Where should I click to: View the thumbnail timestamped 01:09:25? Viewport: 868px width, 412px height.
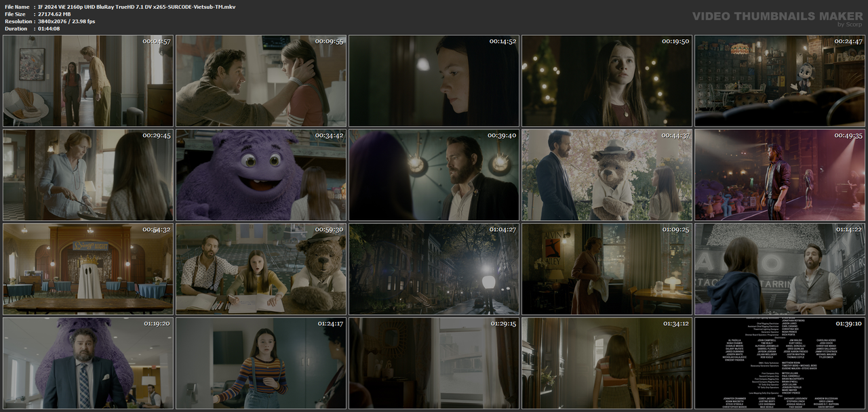tap(607, 270)
